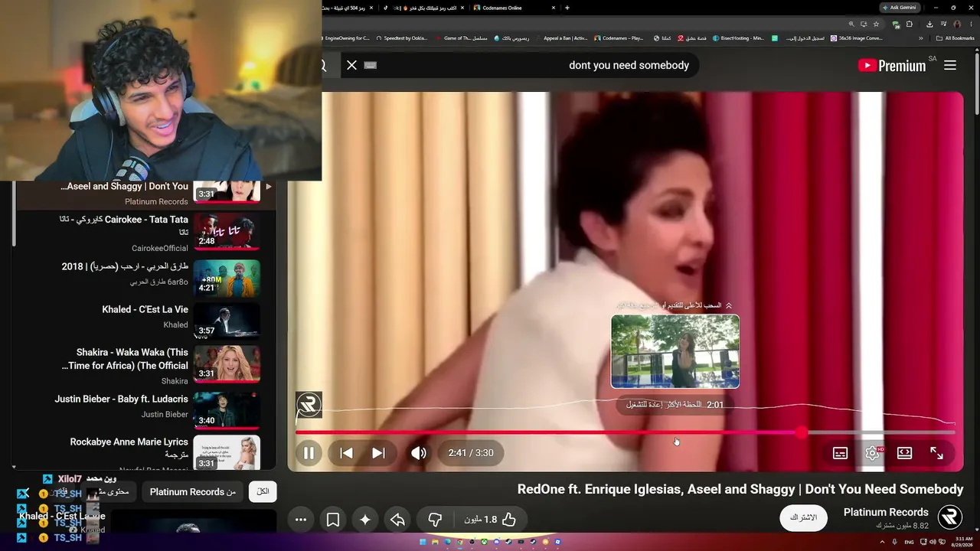Click the الاشتراك subscribe button
Viewport: 980px width, 551px height.
(x=803, y=518)
